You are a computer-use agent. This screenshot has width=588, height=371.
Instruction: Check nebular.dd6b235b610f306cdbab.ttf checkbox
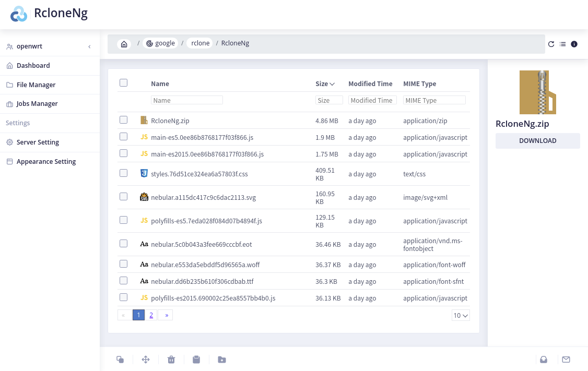pos(123,281)
